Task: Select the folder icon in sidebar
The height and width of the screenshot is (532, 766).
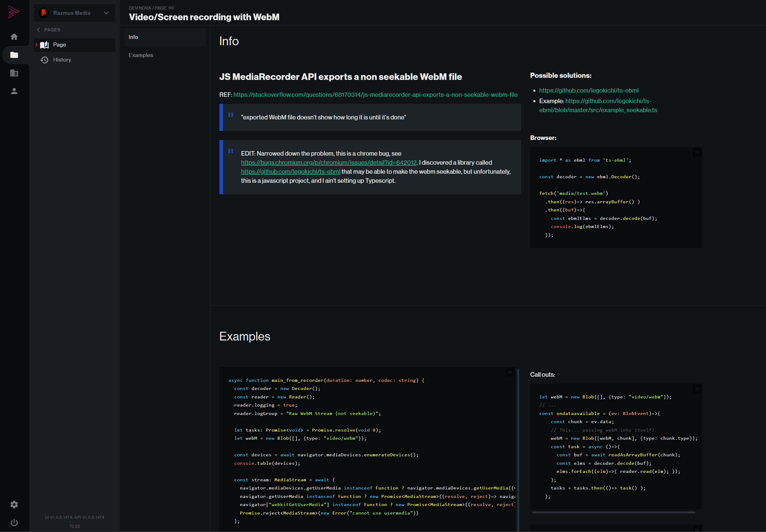Action: pos(14,55)
